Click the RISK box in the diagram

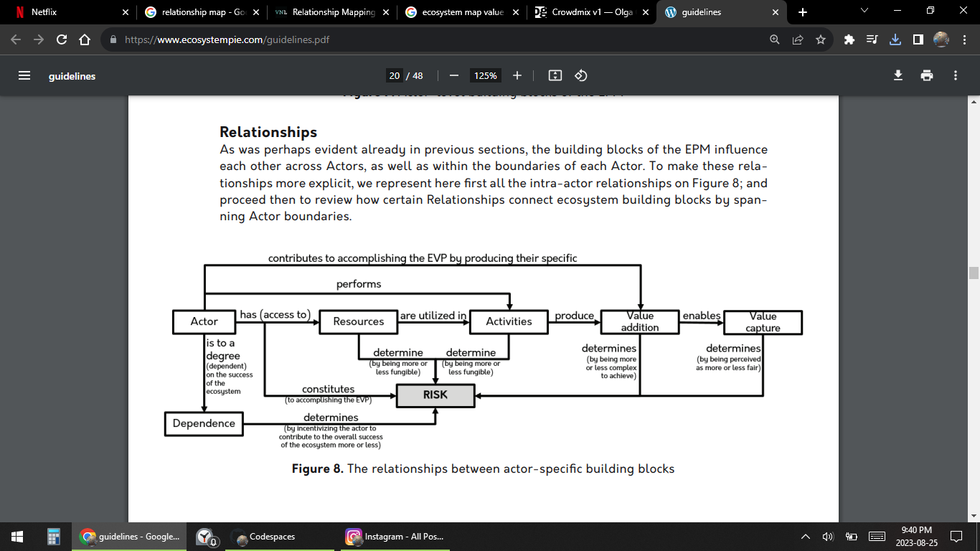point(435,395)
